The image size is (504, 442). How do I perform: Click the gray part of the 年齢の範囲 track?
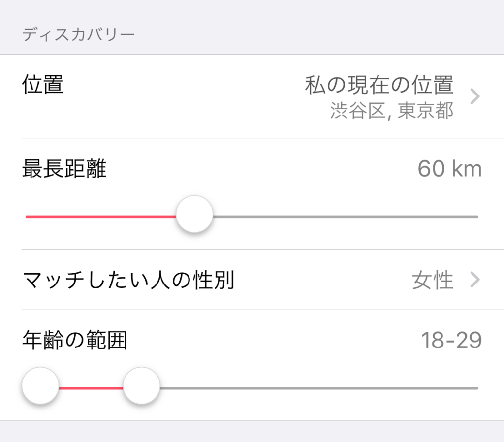pos(320,388)
